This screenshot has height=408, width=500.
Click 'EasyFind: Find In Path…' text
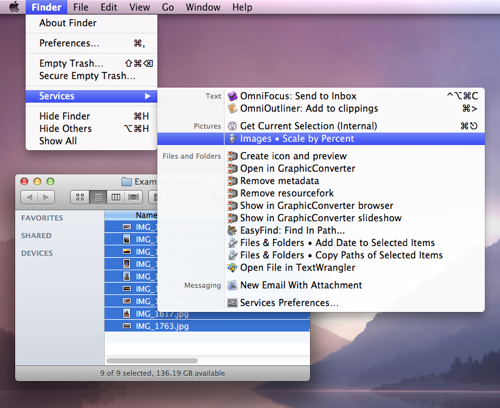(292, 230)
